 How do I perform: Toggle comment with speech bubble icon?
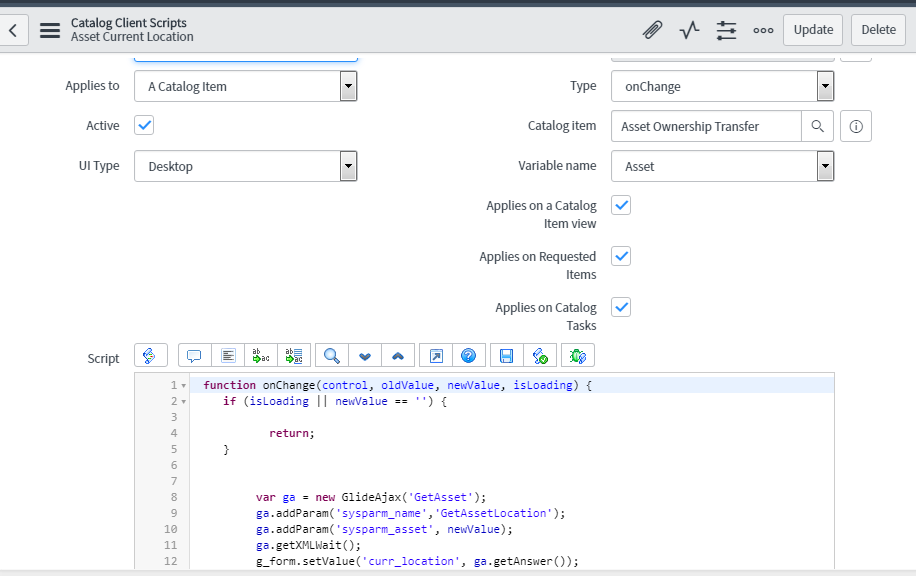[x=195, y=355]
